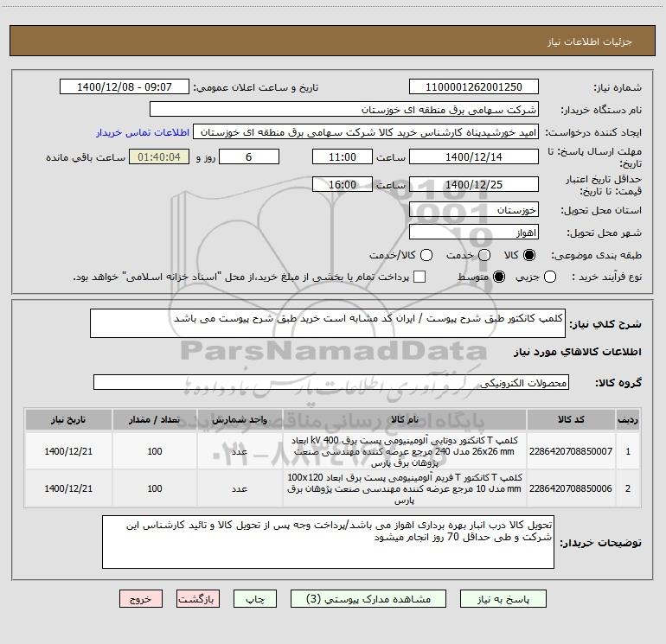This screenshot has width=666, height=644.
Task: Click product code 2286420708850006
Action: pyautogui.click(x=571, y=488)
